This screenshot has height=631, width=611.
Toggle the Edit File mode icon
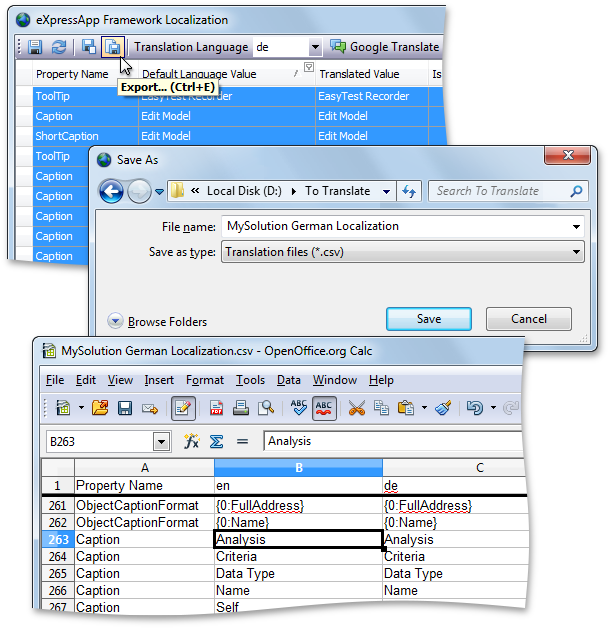(183, 408)
